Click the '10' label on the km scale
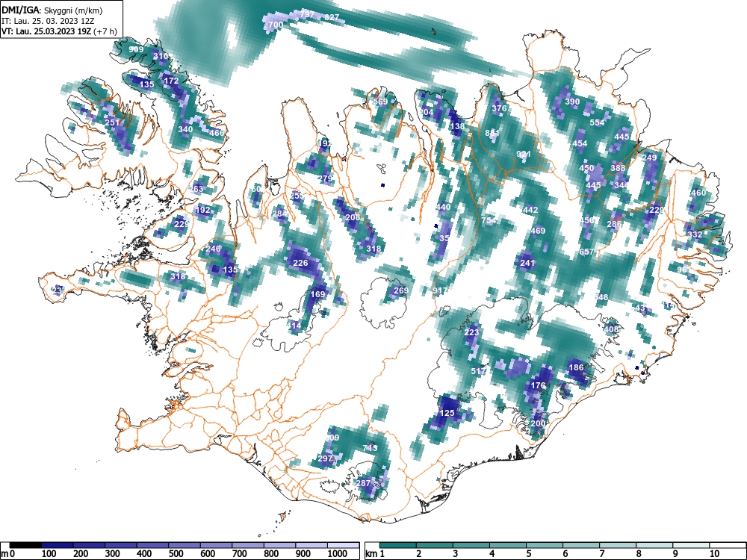 pyautogui.click(x=714, y=553)
